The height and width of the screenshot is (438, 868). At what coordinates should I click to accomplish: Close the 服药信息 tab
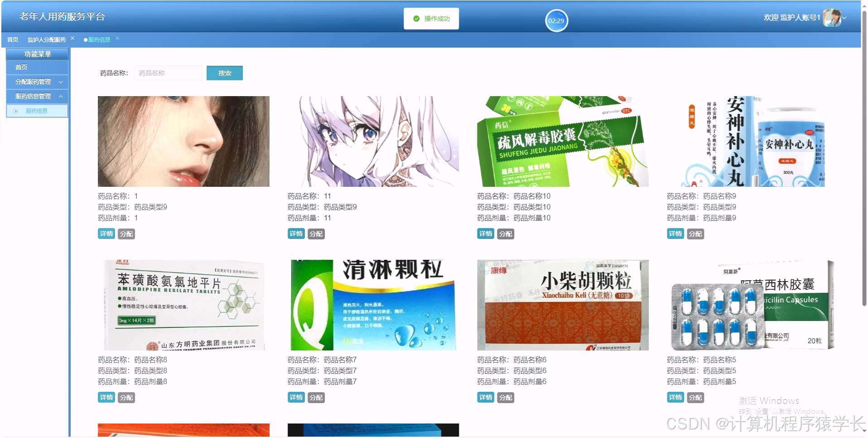point(117,38)
